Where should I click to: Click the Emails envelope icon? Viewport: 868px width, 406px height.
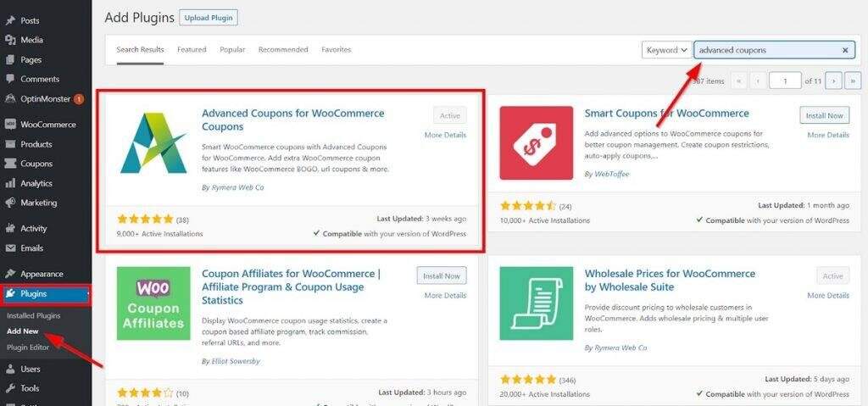pyautogui.click(x=10, y=248)
